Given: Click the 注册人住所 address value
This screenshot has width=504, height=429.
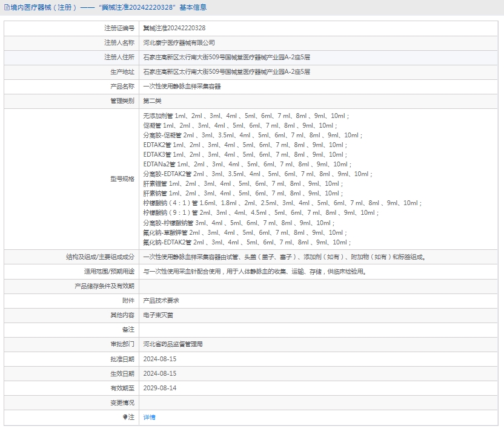Looking at the screenshot, I should point(226,57).
